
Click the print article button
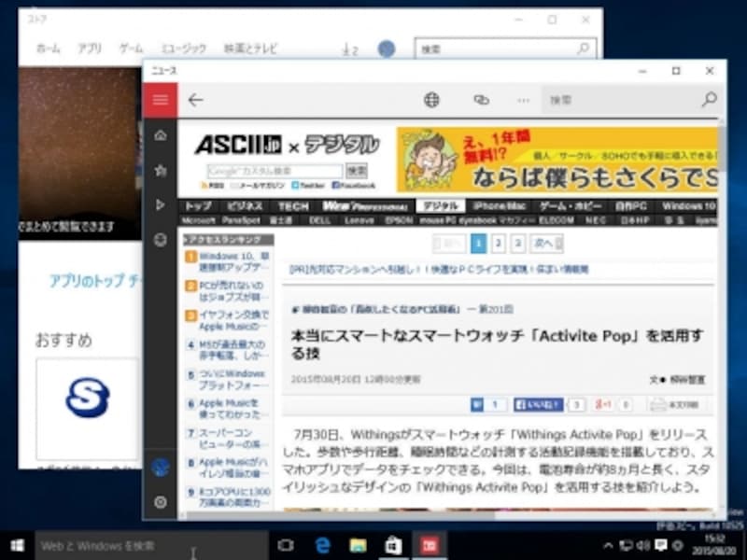click(x=674, y=405)
